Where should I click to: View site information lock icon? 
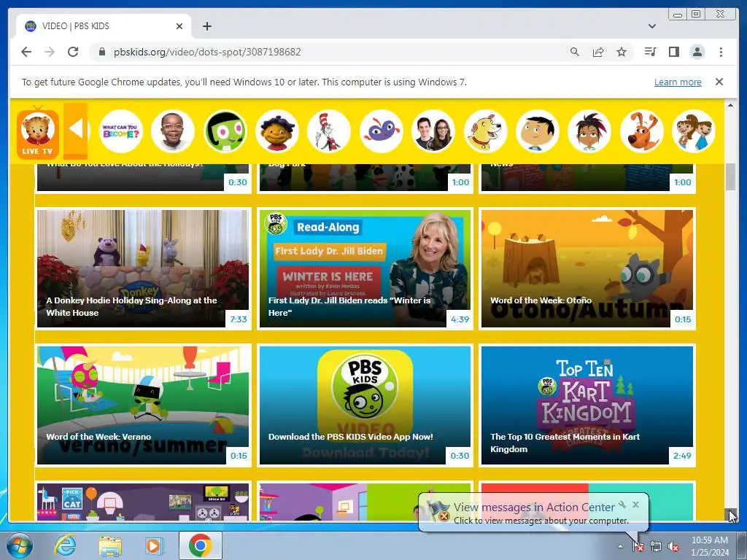(x=101, y=52)
